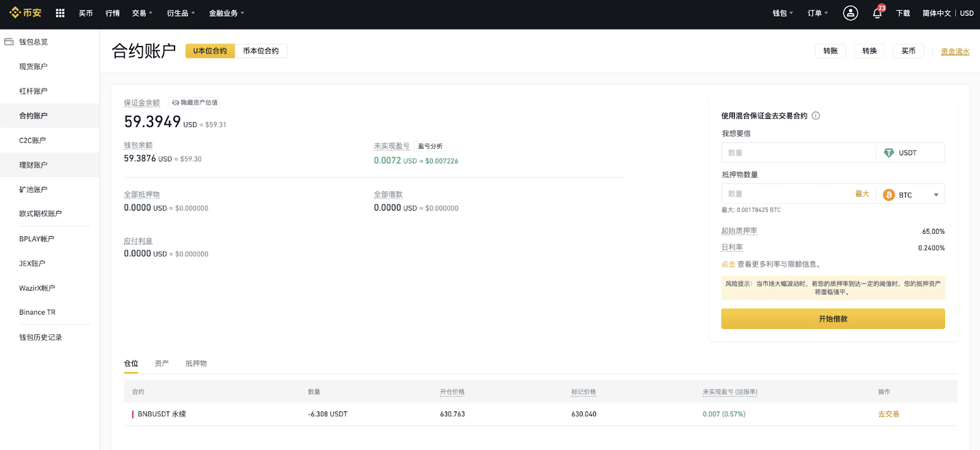Screen dimensions: 980x450
Task: Select the 仓位 tab
Action: point(131,363)
